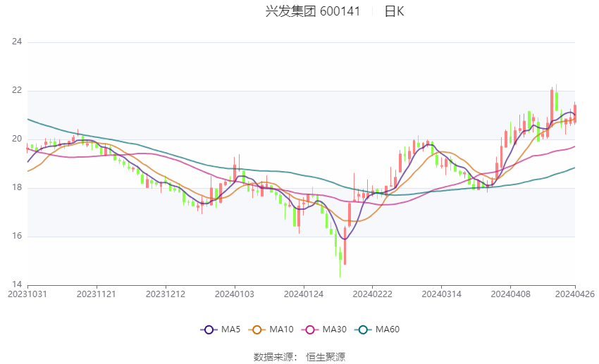
Task: Hide the MA10 series via its label
Action: click(281, 330)
